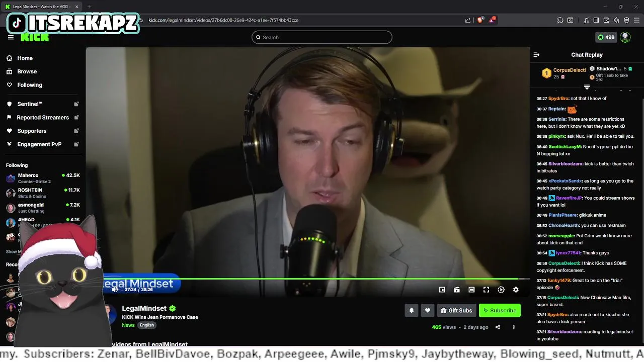Open the user profile avatar menu

coord(625,37)
